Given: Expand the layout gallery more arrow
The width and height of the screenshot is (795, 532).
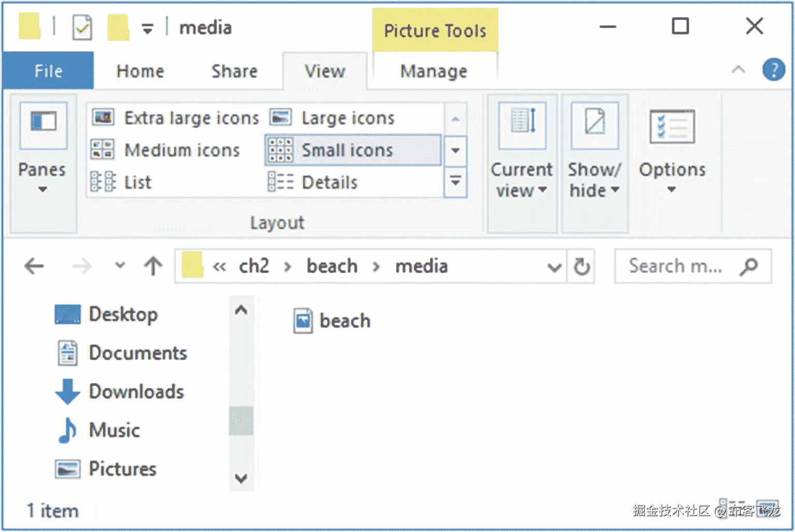Looking at the screenshot, I should click(x=456, y=182).
